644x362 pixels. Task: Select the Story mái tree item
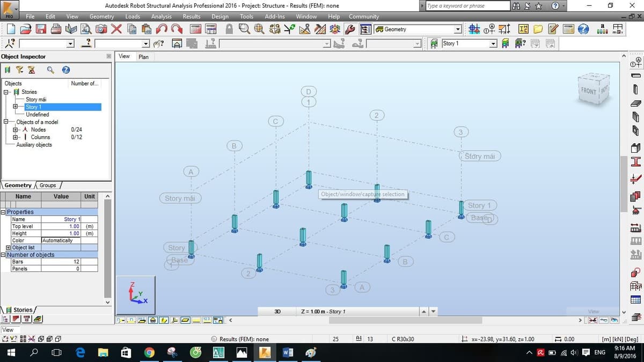click(36, 100)
